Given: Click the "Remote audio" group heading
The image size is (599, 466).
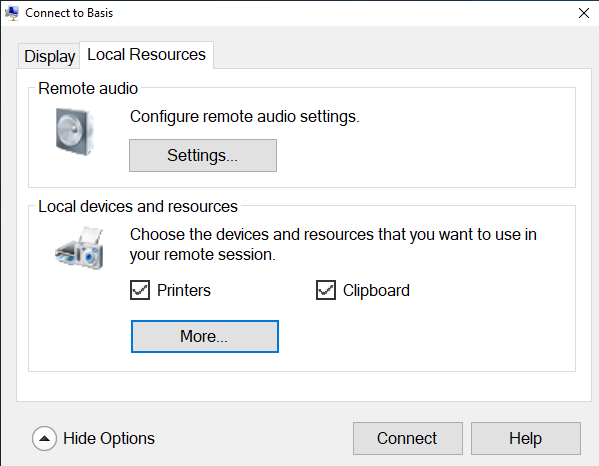Looking at the screenshot, I should [88, 88].
